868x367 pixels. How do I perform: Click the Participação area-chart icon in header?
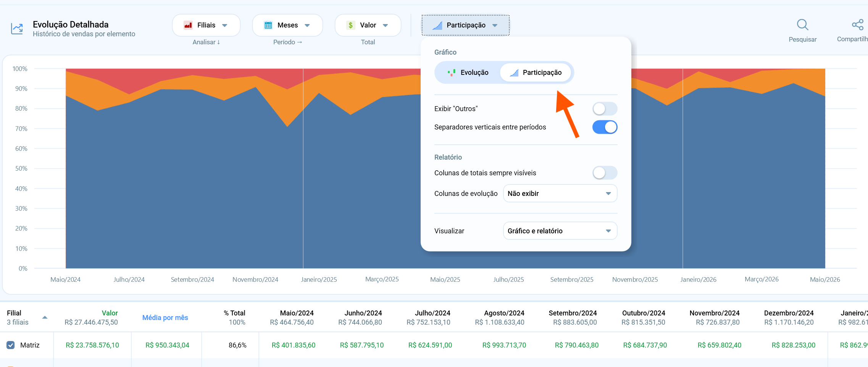point(437,25)
